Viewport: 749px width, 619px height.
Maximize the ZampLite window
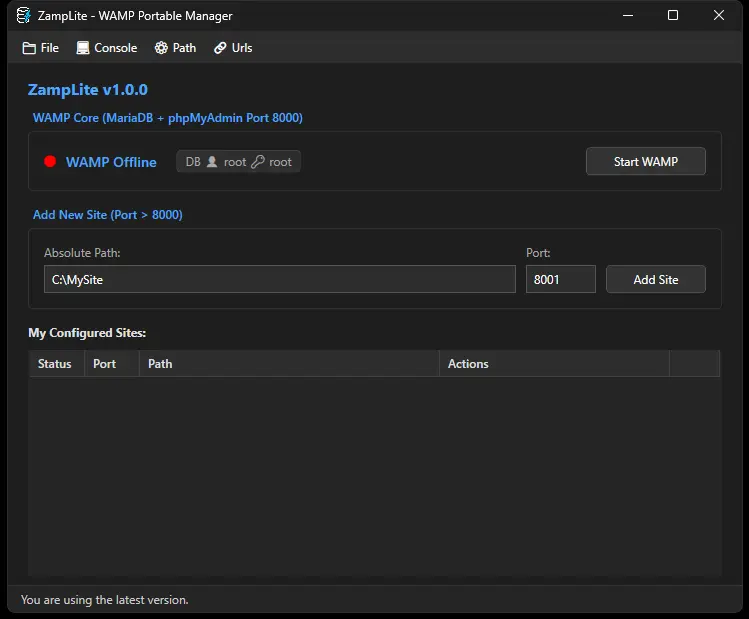point(673,15)
